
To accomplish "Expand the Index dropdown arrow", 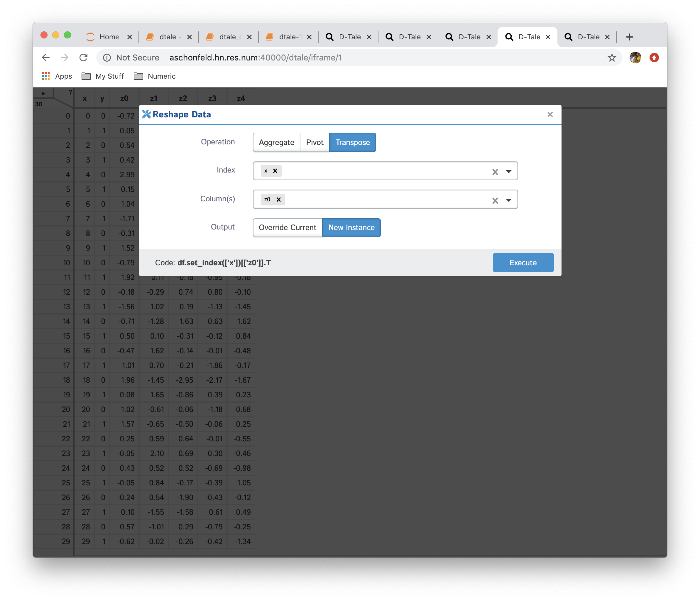I will [508, 171].
